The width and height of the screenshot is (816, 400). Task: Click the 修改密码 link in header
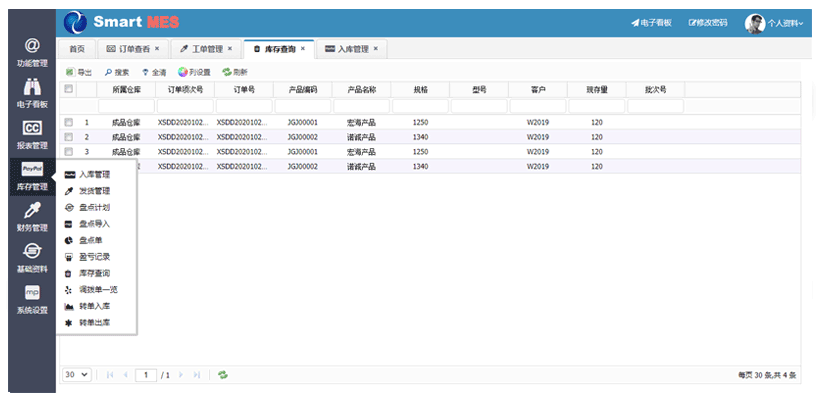tap(707, 23)
